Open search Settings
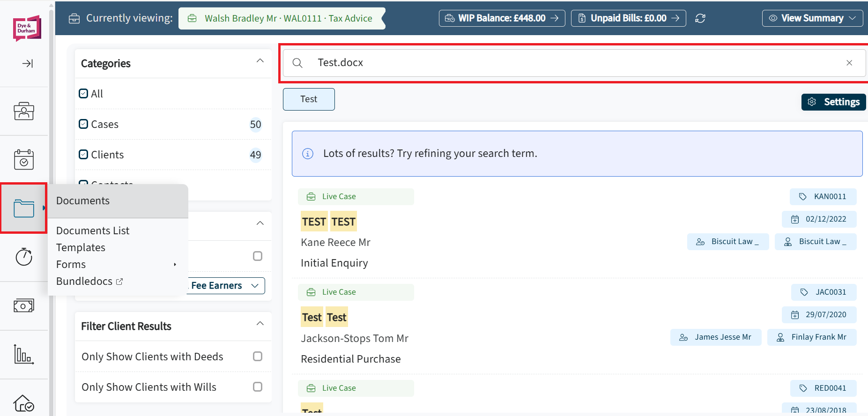868x416 pixels. point(833,102)
